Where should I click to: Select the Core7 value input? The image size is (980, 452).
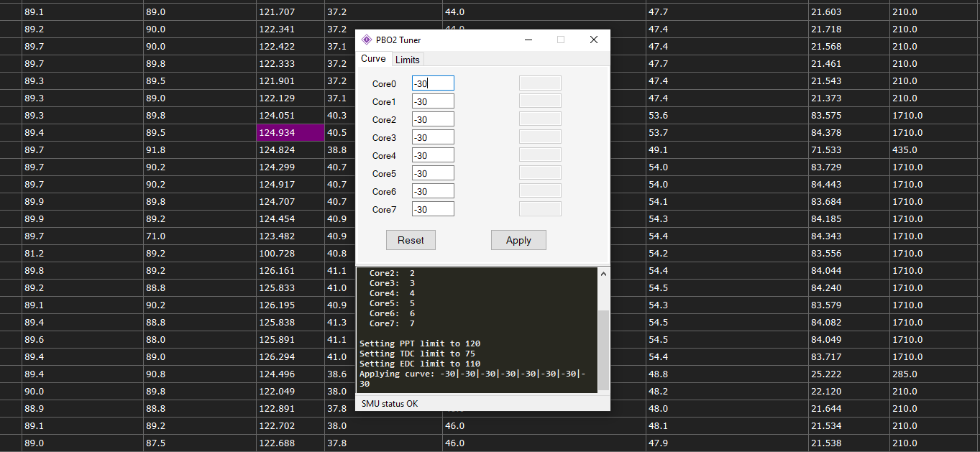click(433, 210)
